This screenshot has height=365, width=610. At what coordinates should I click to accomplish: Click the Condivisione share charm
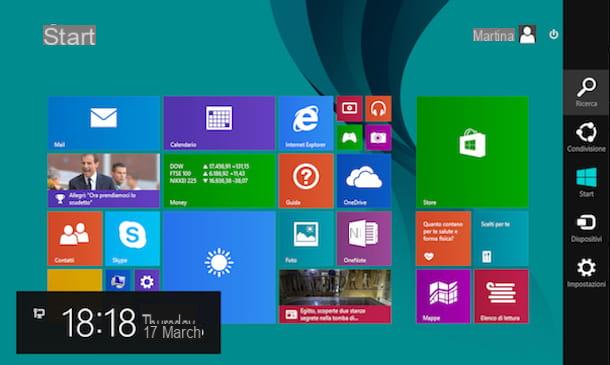(586, 137)
